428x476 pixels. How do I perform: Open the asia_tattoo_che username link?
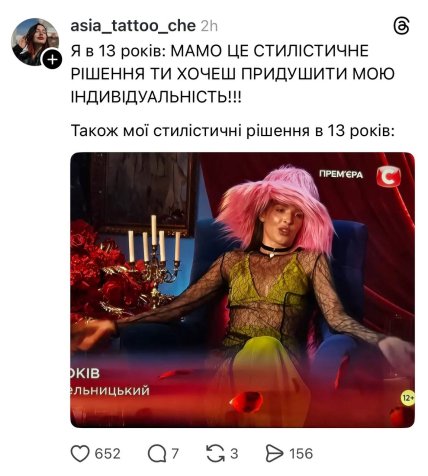[x=133, y=26]
